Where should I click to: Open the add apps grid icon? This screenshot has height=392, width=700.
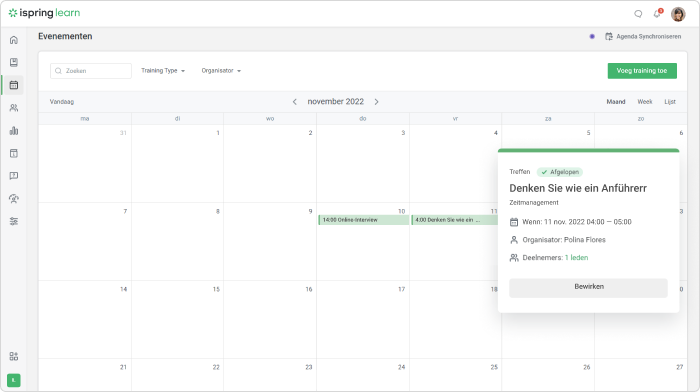[14, 356]
